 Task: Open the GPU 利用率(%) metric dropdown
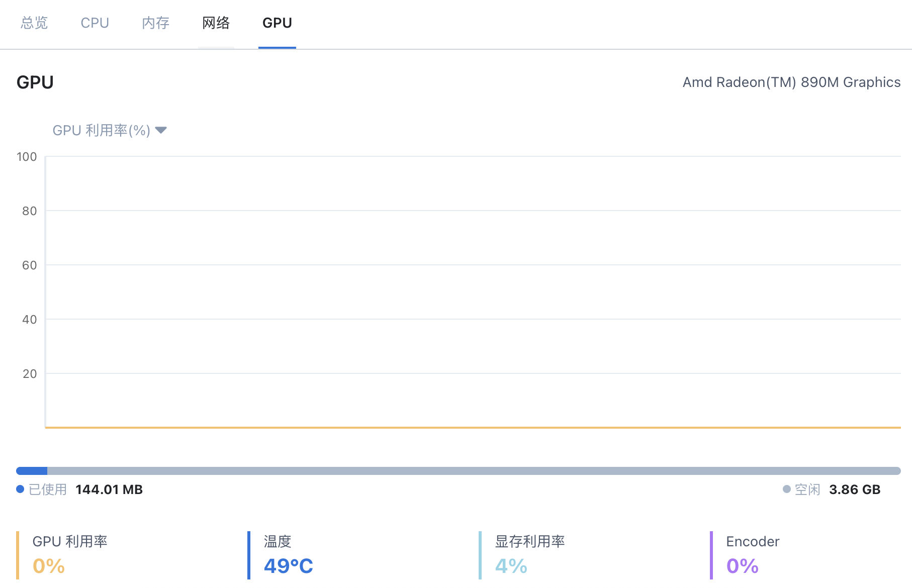click(102, 131)
